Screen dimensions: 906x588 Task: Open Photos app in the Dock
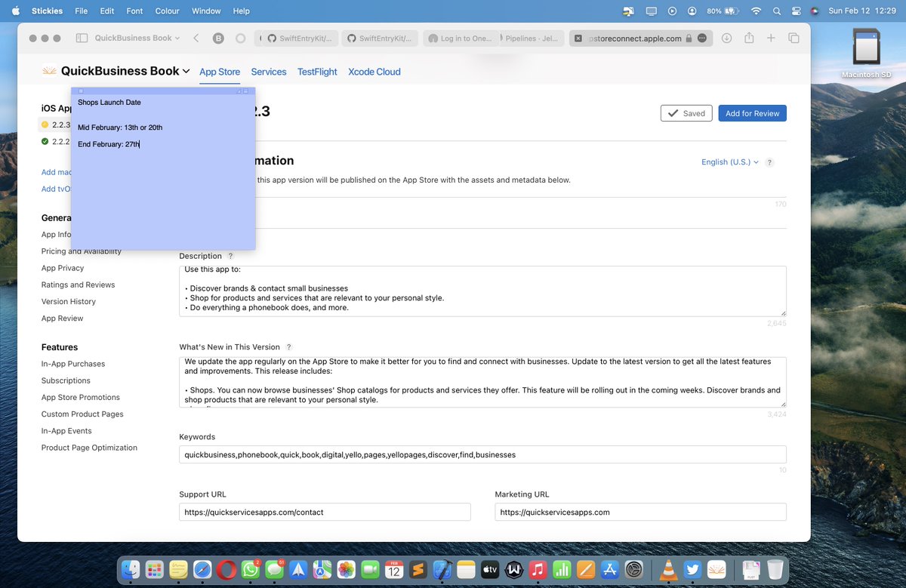(x=347, y=569)
